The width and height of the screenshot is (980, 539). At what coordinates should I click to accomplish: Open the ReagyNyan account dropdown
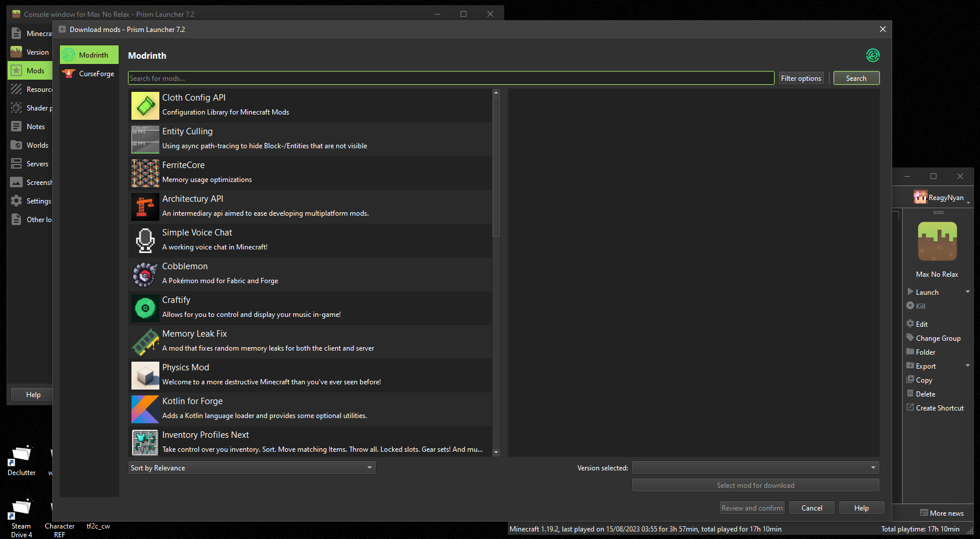[x=942, y=197]
